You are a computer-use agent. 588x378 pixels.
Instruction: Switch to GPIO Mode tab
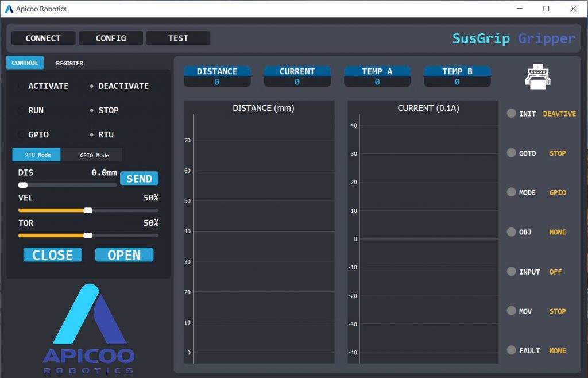point(92,155)
